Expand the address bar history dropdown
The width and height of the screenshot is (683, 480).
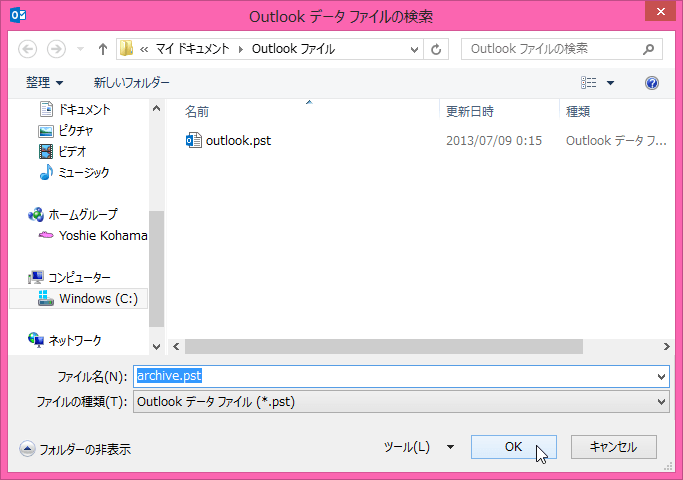[x=414, y=49]
